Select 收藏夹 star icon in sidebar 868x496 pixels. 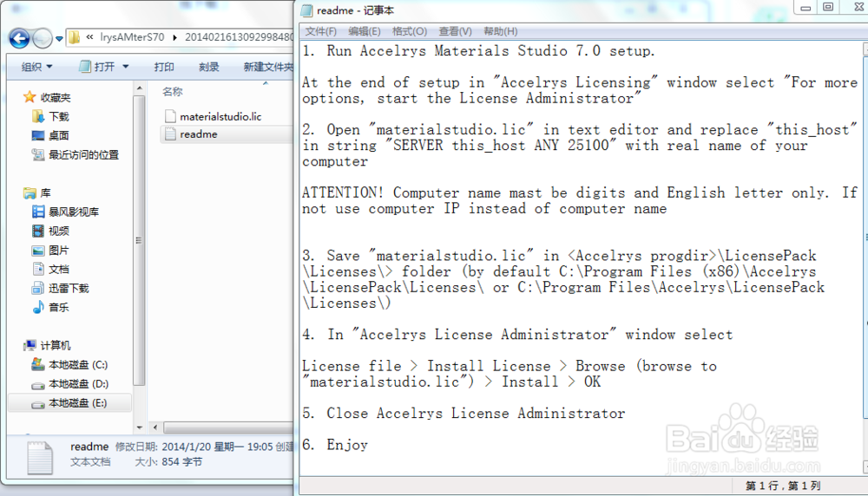30,97
